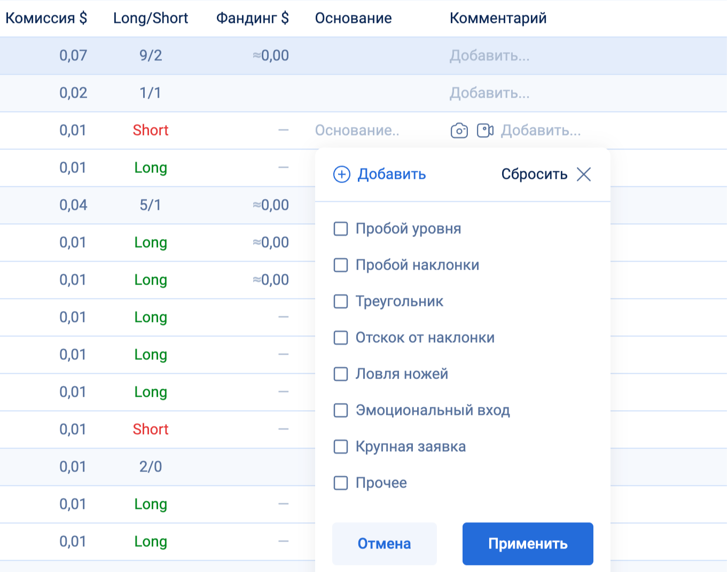
Task: Open the Основание.. dropdown field
Action: 357,130
